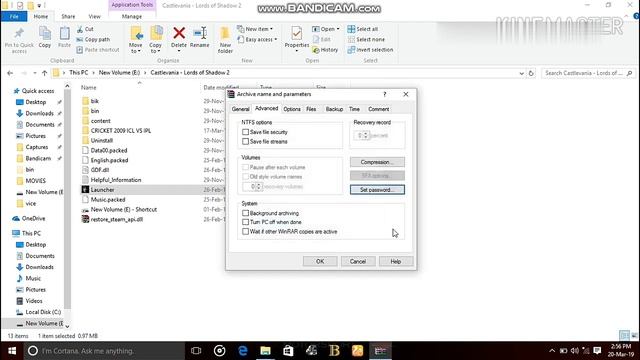The width and height of the screenshot is (640, 360).
Task: Open the Move to dropdown
Action: point(136,48)
